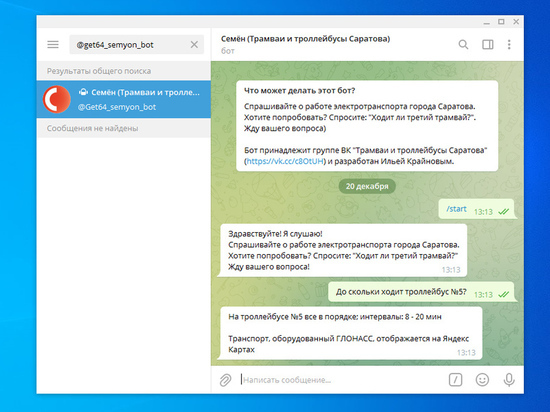Toggle the right info side panel
Image resolution: width=550 pixels, height=412 pixels.
(488, 45)
